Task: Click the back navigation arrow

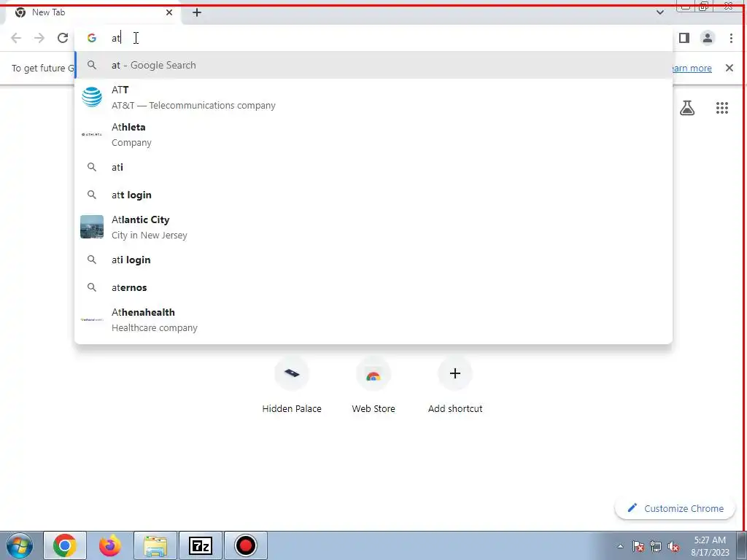Action: point(16,38)
